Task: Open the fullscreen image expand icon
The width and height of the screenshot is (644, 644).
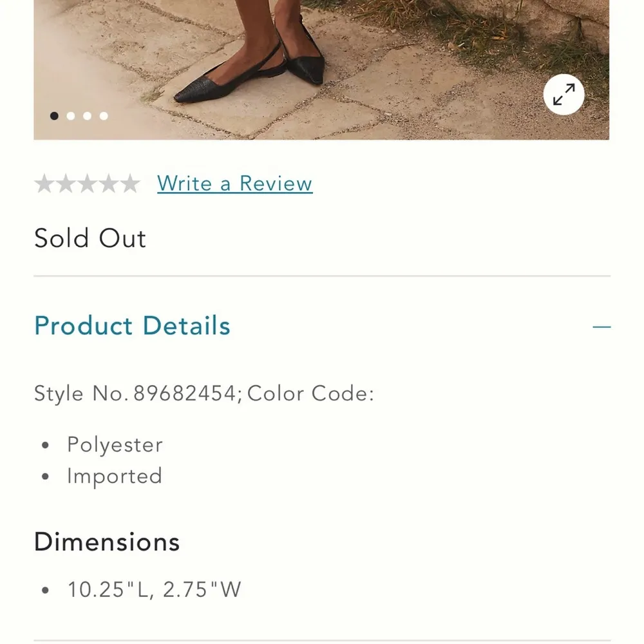Action: (563, 95)
